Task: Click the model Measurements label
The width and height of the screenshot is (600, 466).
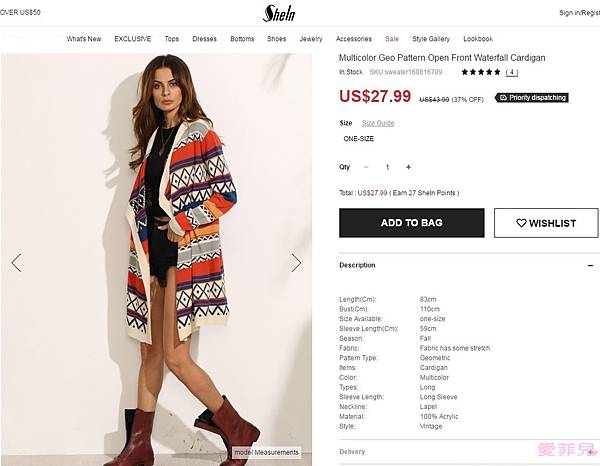Action: [267, 452]
